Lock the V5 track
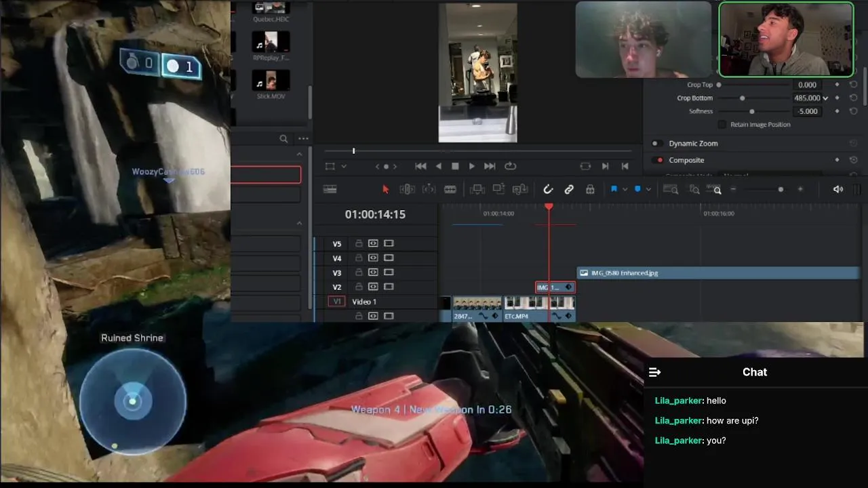Viewport: 868px width, 488px height. (359, 243)
